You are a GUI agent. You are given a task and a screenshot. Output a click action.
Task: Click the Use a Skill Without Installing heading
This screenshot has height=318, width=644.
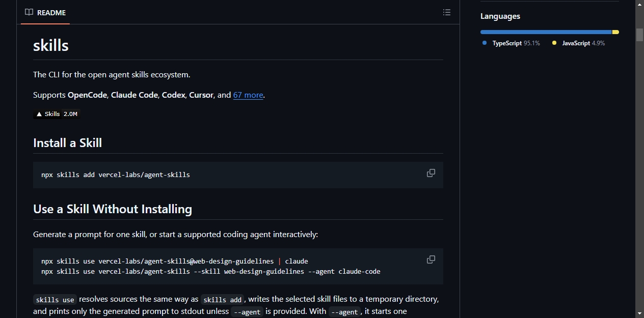pos(113,209)
